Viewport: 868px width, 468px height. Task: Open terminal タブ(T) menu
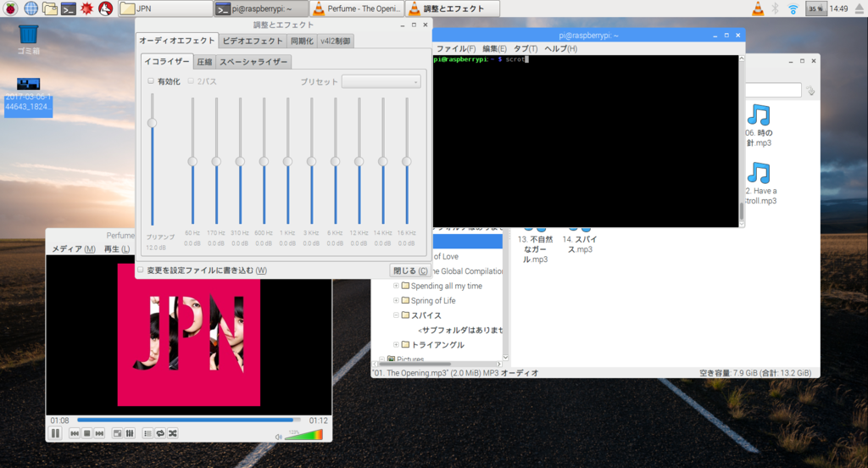point(526,48)
